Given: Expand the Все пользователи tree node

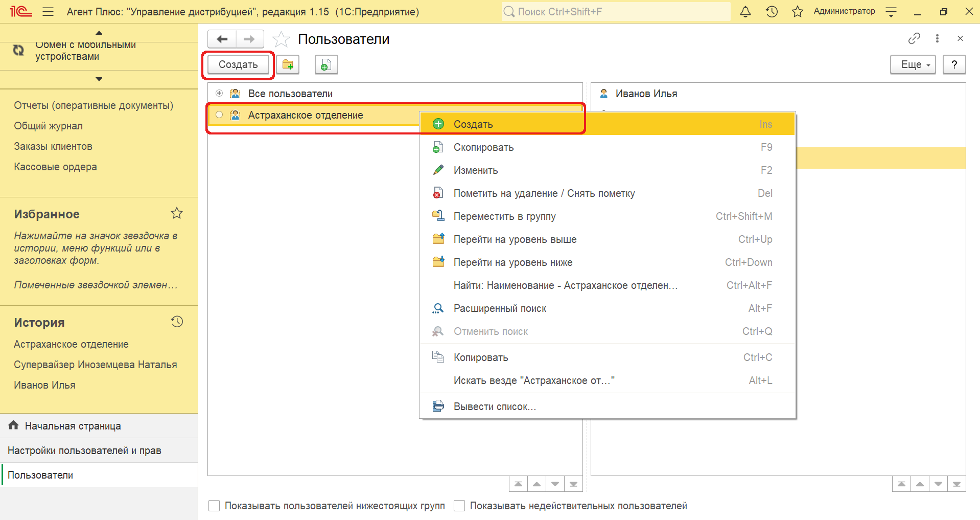Looking at the screenshot, I should (x=219, y=93).
